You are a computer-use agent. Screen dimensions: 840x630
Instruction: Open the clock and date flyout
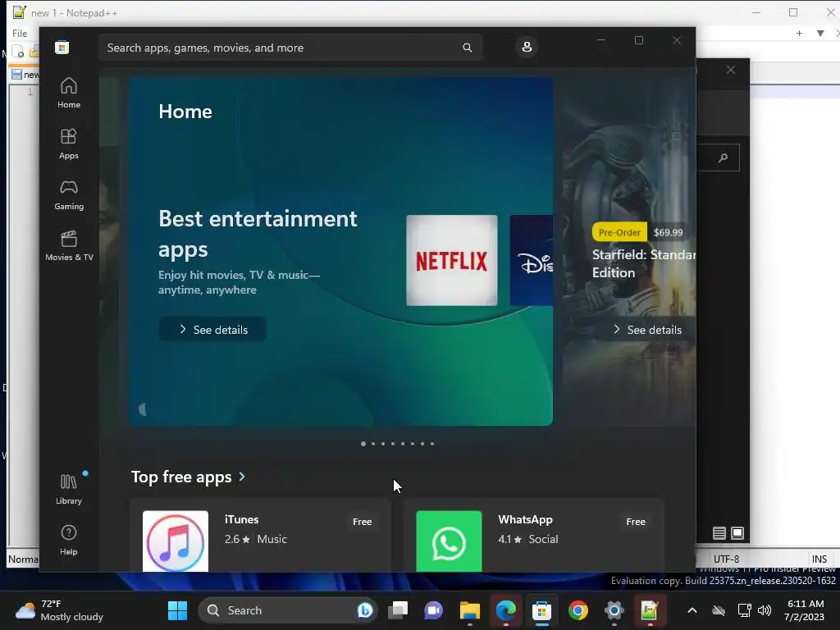[x=804, y=610]
